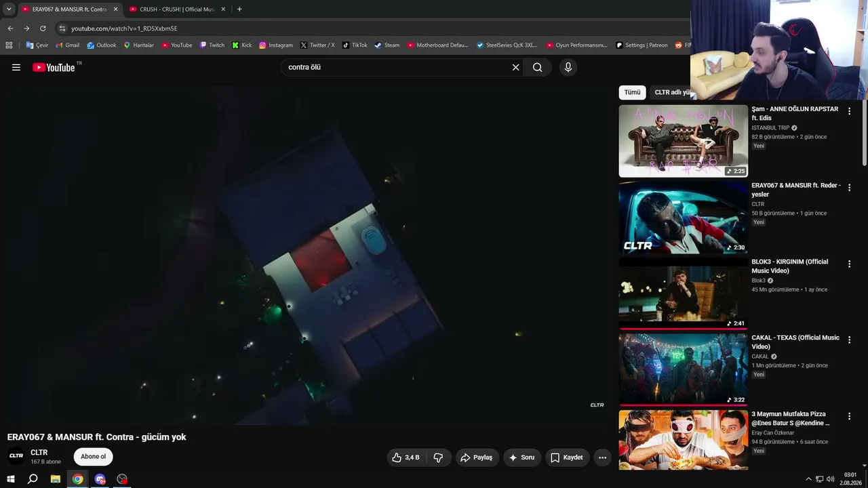The height and width of the screenshot is (488, 868).
Task: Open options for the Şam ANNE OĞLUN video
Action: coord(849,111)
